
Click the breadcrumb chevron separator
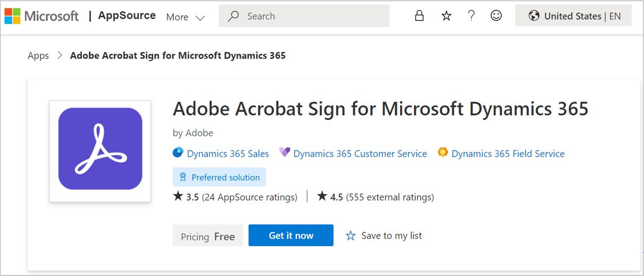pyautogui.click(x=60, y=55)
